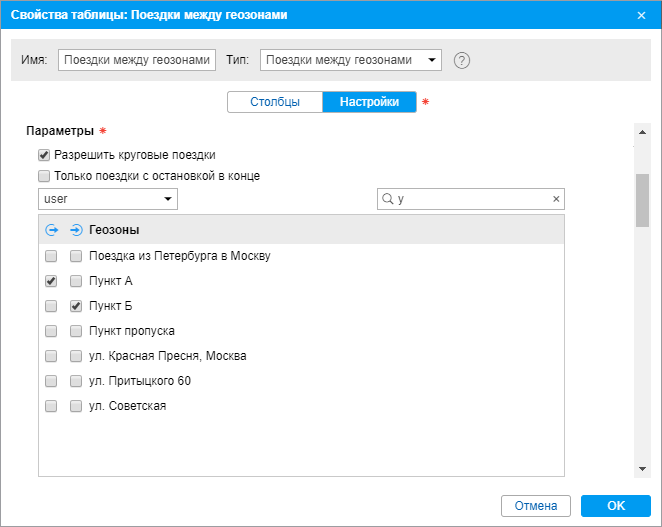Uncheck the second checkbox for Пункт Б

(x=76, y=306)
